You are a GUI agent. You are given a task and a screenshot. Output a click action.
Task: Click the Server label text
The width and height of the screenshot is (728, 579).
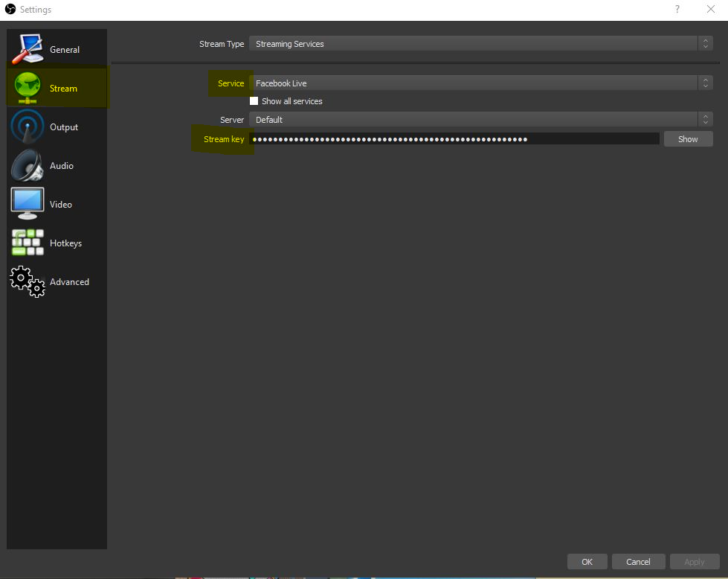232,120
